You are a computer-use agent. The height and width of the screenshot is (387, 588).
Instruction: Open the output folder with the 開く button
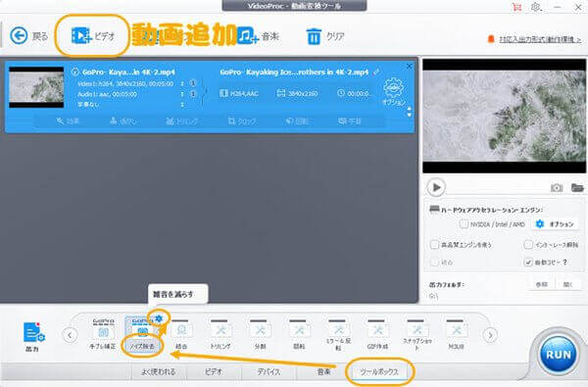click(567, 285)
